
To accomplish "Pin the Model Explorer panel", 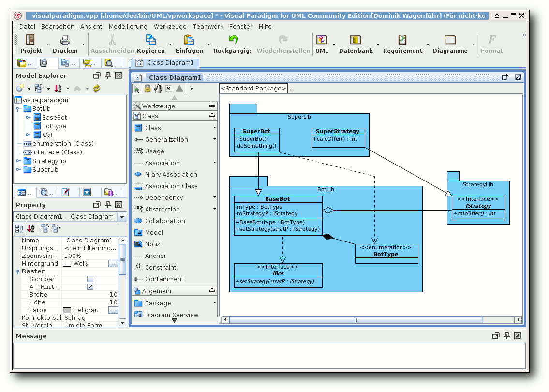I will (108, 75).
